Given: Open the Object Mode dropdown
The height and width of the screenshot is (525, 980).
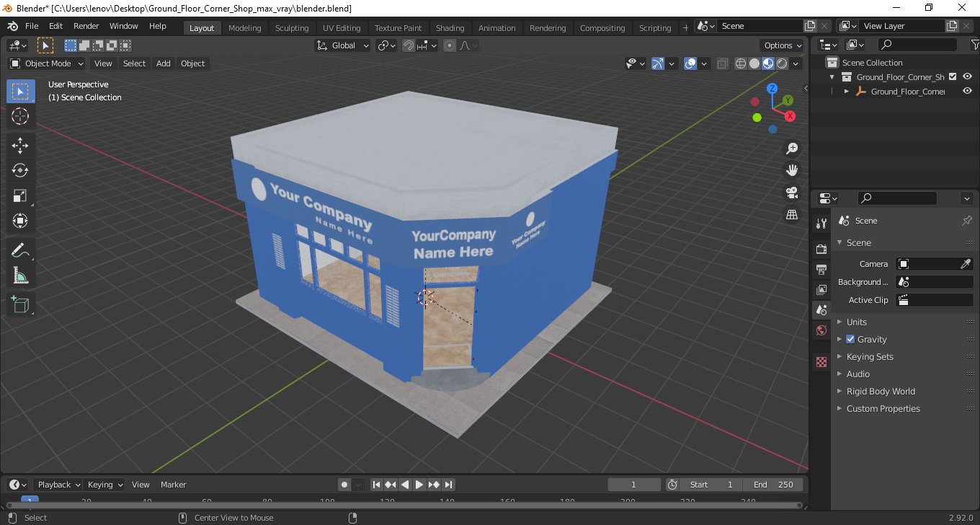Looking at the screenshot, I should coord(47,63).
